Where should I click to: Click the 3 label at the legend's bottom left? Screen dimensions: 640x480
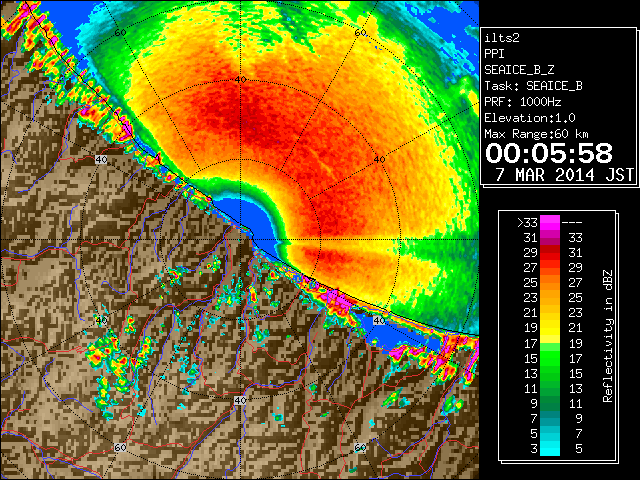coord(534,449)
